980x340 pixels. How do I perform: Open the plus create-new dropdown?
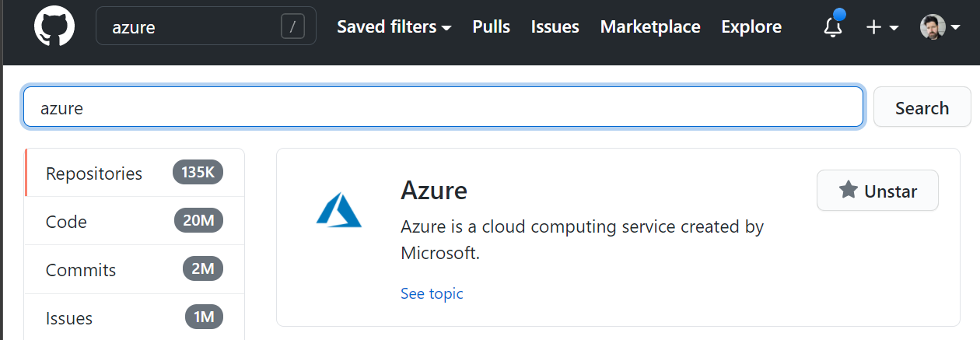coord(882,27)
